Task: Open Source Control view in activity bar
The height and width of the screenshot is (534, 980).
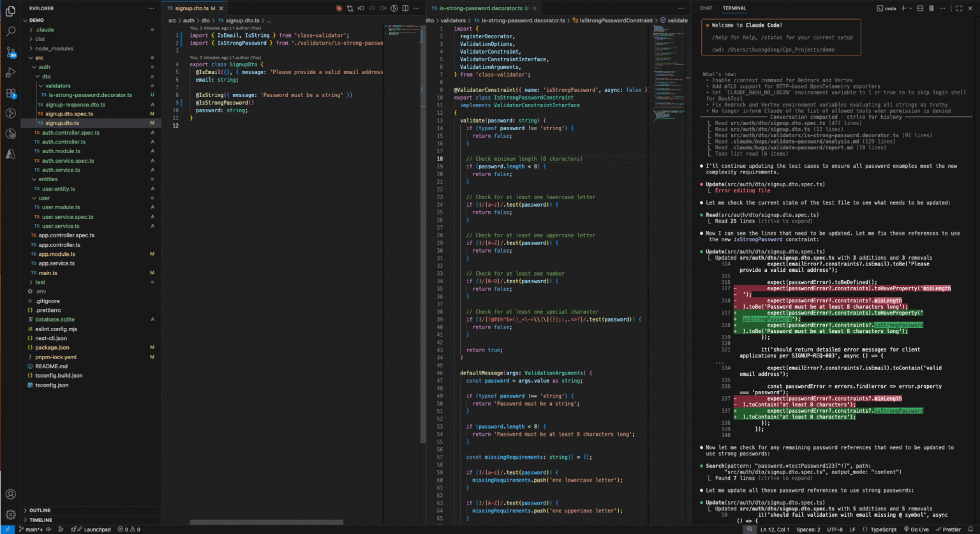Action: click(10, 52)
